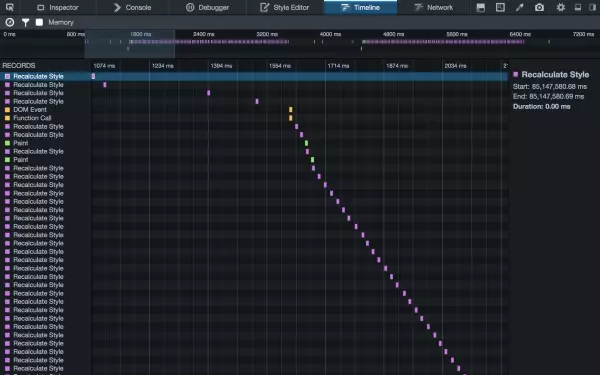Open the Network tab
This screenshot has height=375, width=600.
[x=434, y=7]
